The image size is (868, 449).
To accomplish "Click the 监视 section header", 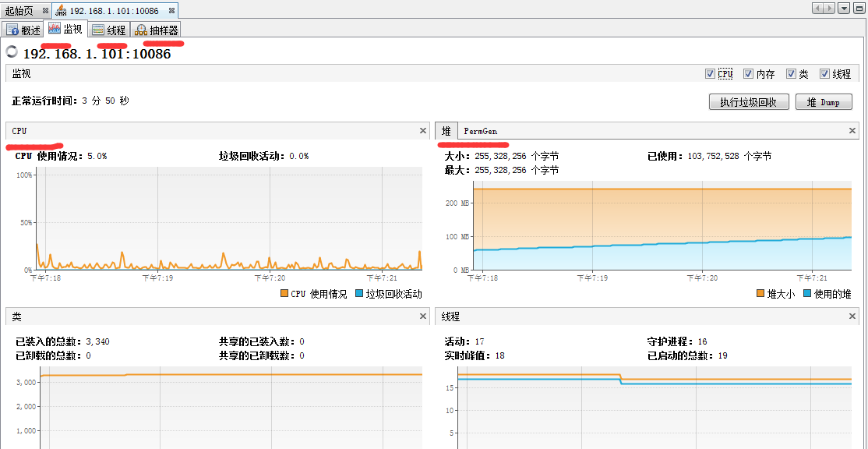I will 21,73.
